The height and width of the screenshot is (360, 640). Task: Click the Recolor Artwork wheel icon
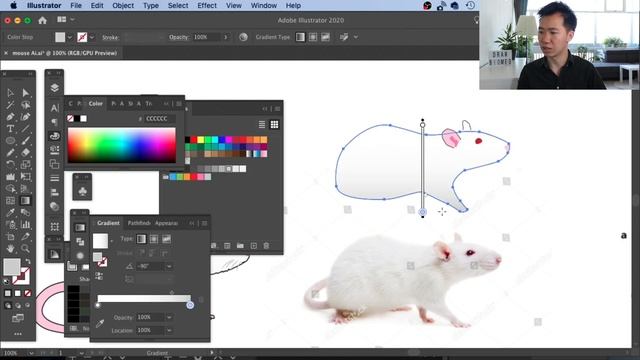[243, 37]
